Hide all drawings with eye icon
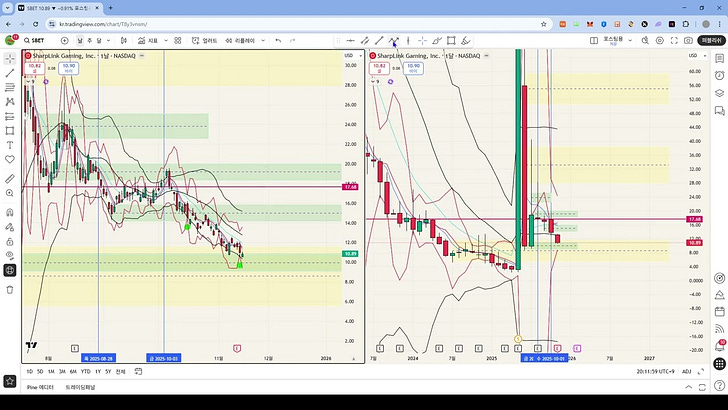The image size is (728, 410). click(x=10, y=256)
